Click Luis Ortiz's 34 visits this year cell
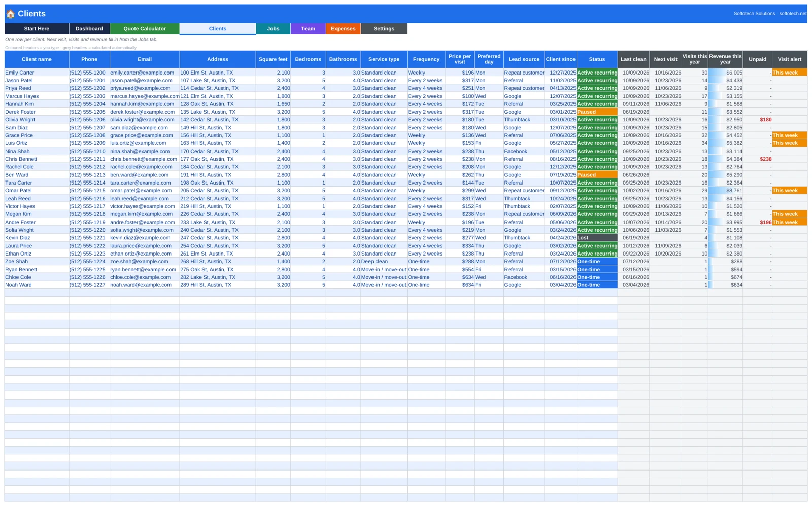 [x=694, y=143]
